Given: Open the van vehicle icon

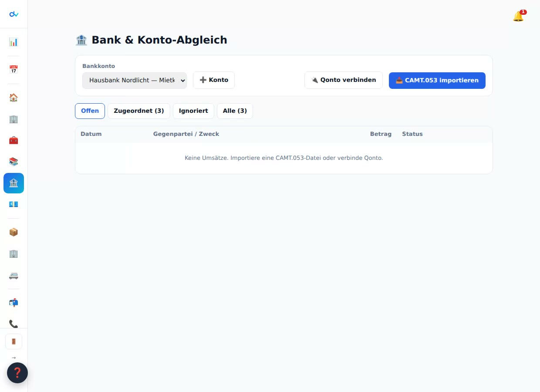Looking at the screenshot, I should point(13,275).
